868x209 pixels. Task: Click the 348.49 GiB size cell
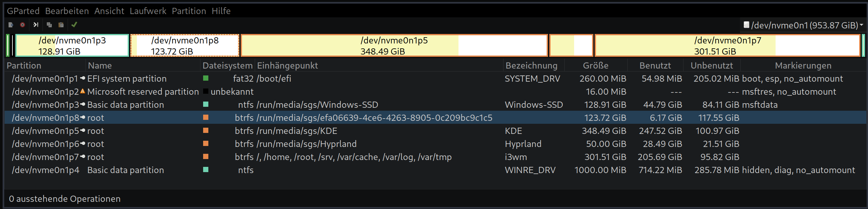click(604, 131)
